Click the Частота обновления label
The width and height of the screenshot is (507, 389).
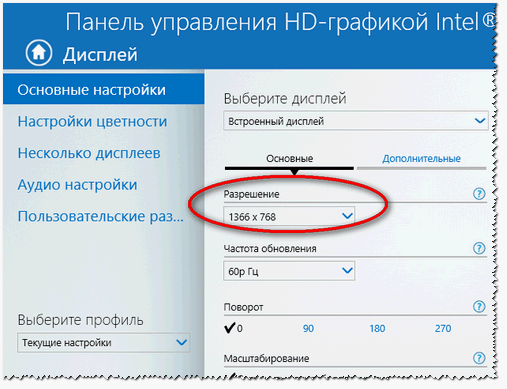[x=270, y=249]
